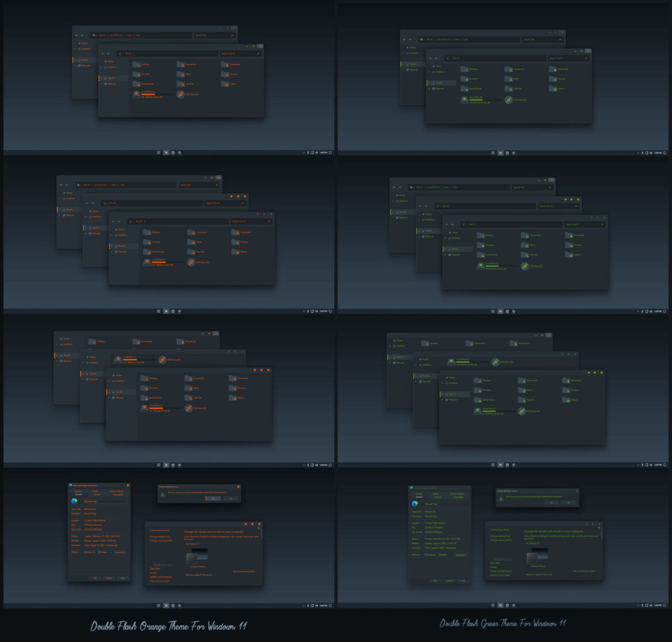Click Get more themes online link
Screen dimensions: 672x642
tap(244, 571)
